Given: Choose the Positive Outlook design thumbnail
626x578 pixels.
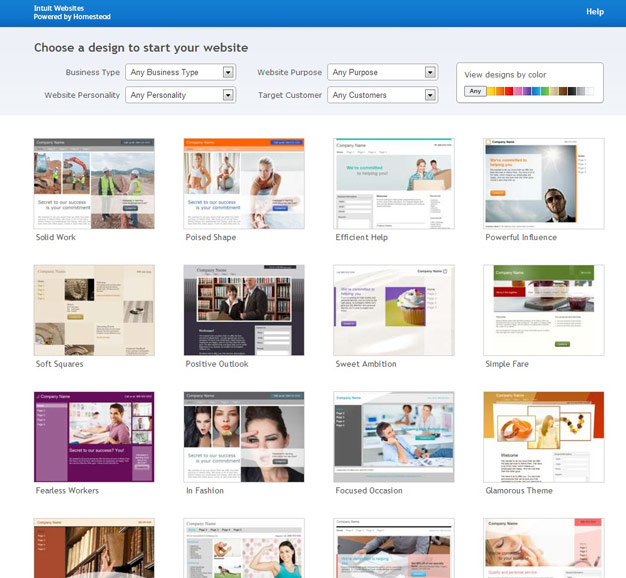Looking at the screenshot, I should (x=244, y=310).
